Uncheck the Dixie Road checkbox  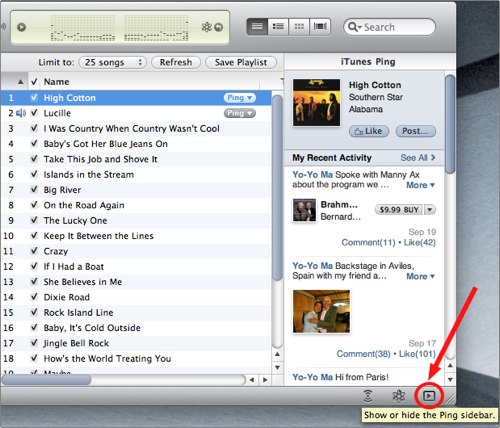click(34, 297)
